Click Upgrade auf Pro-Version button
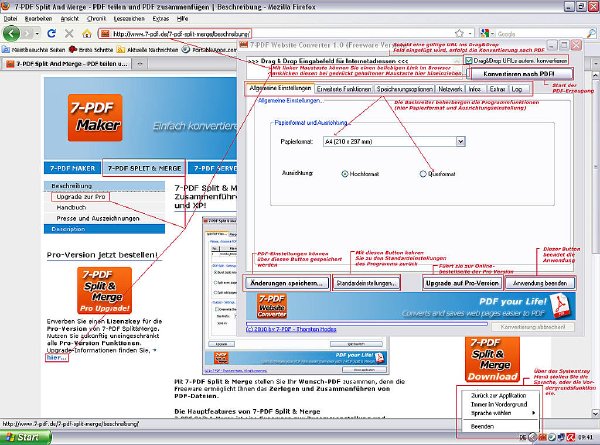Viewport: 600px width, 445px height. pyautogui.click(x=462, y=284)
